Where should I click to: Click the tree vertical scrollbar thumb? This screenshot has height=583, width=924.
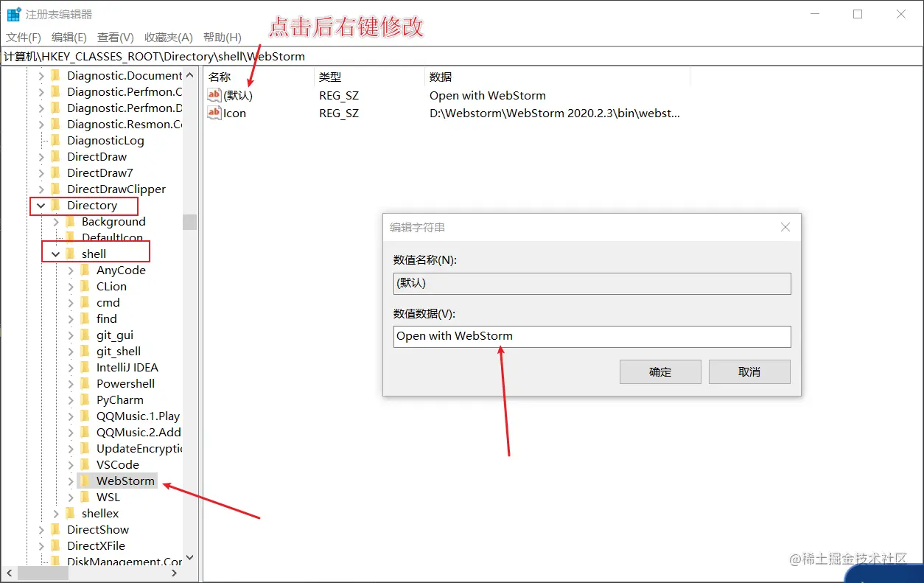point(190,222)
